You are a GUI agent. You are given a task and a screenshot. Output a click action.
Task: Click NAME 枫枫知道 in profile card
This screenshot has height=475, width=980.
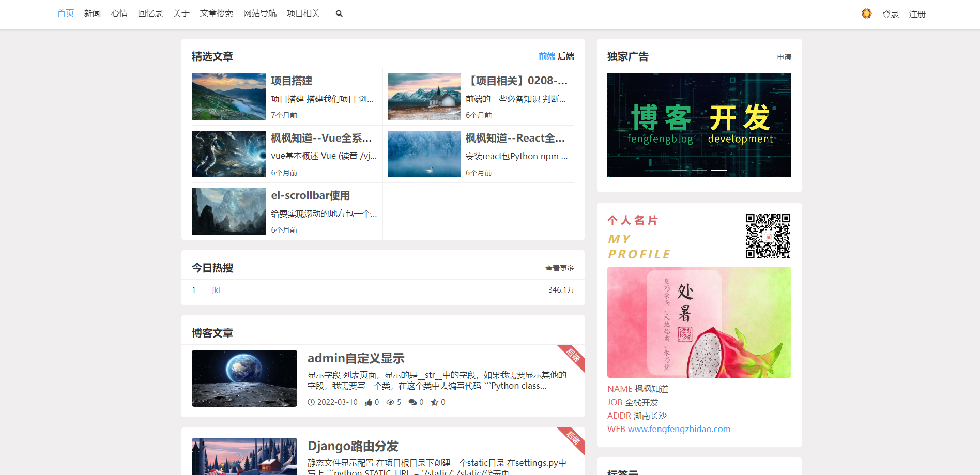pyautogui.click(x=638, y=389)
